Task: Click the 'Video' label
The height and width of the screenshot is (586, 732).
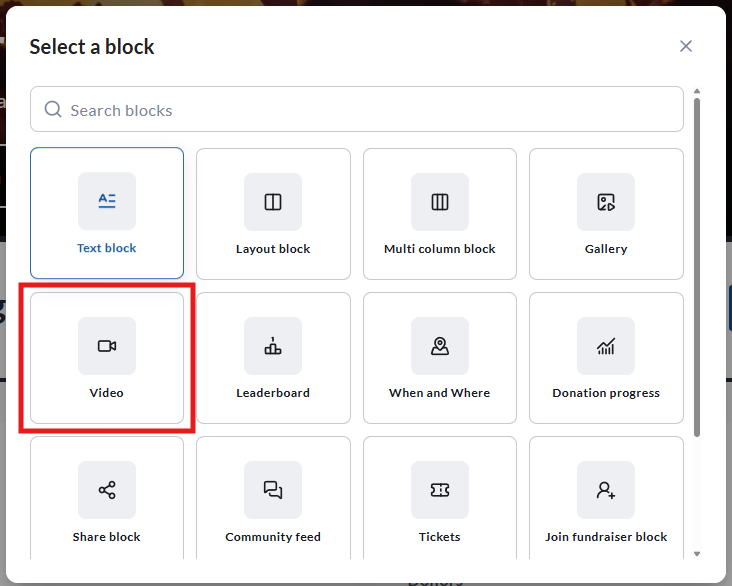Action: tap(107, 393)
